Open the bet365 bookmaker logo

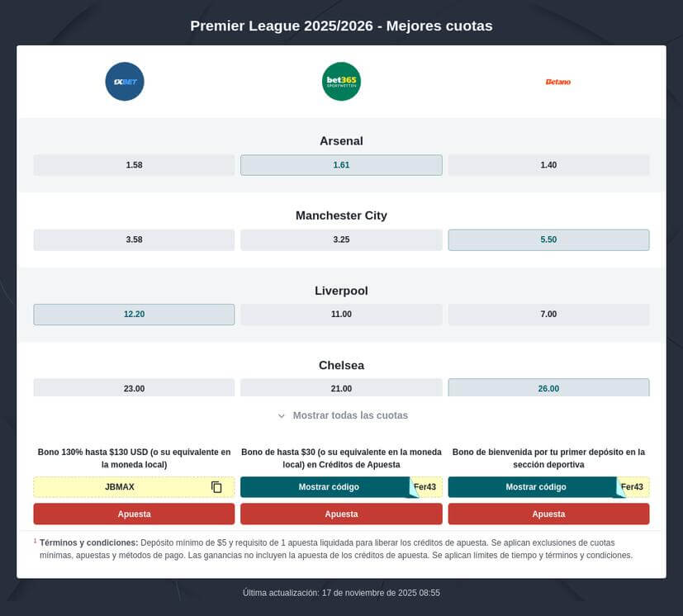pyautogui.click(x=341, y=81)
